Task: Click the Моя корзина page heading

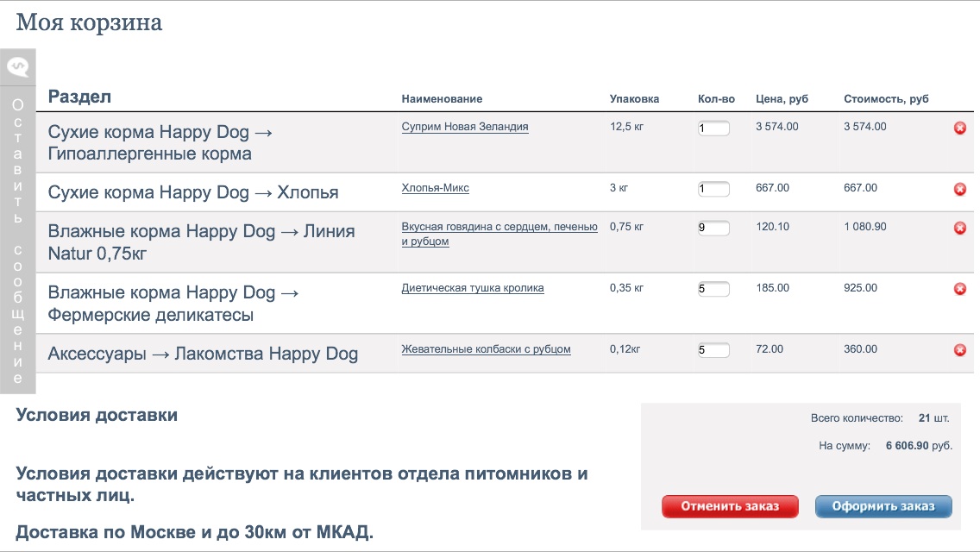Action: click(89, 22)
